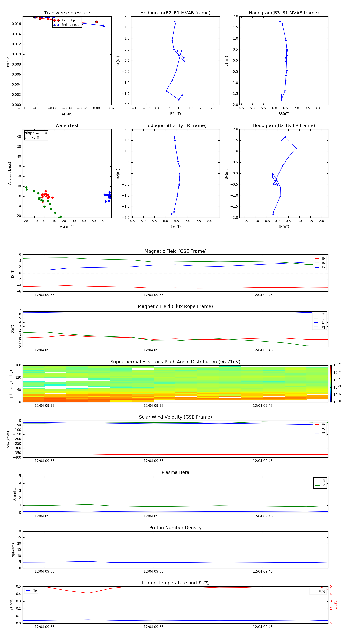This screenshot has height=644, width=351.
Task: Click the '1st half path' legend entry
Action: [x=67, y=20]
